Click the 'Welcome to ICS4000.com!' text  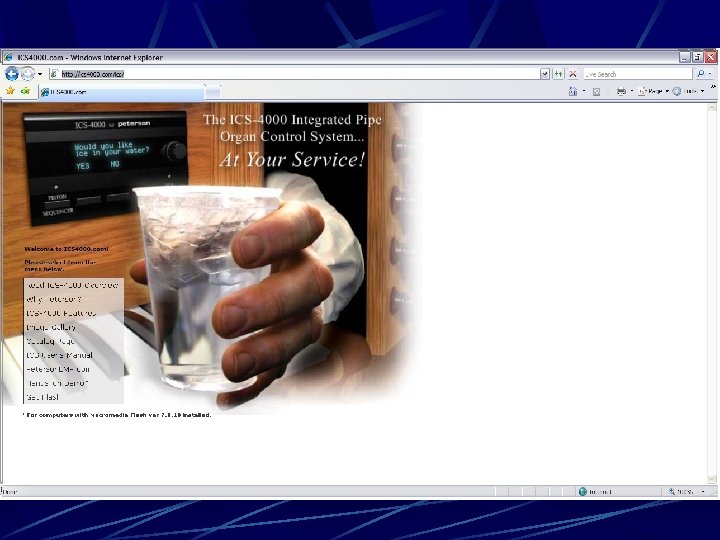[67, 249]
